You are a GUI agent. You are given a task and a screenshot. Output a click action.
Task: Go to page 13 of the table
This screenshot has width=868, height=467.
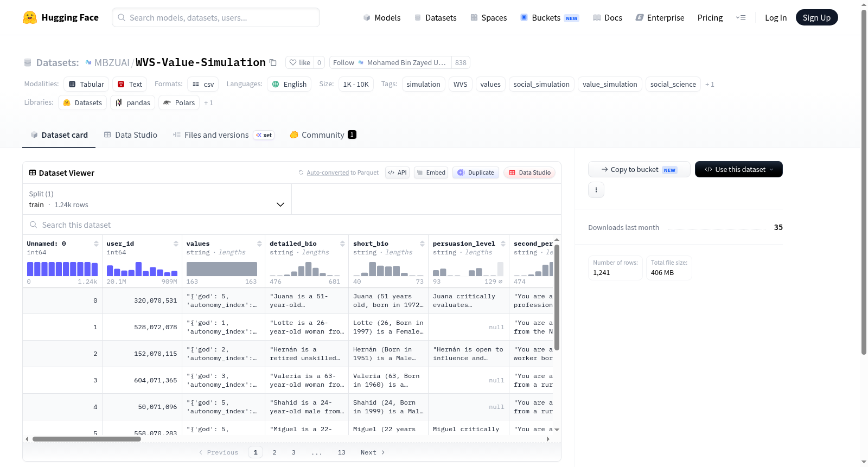(341, 452)
